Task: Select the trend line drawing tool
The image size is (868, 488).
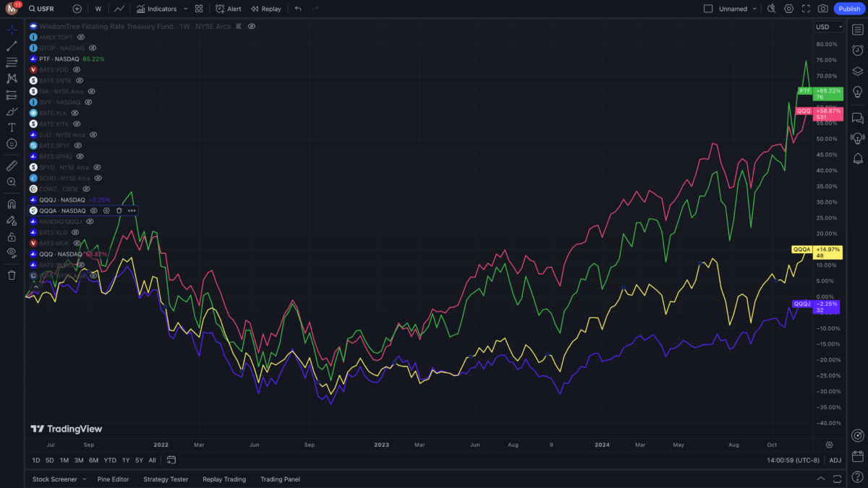Action: tap(12, 46)
